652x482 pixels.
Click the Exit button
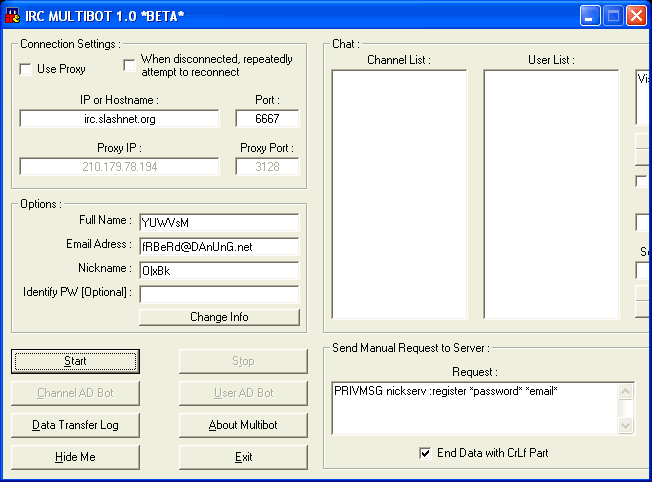[x=243, y=457]
